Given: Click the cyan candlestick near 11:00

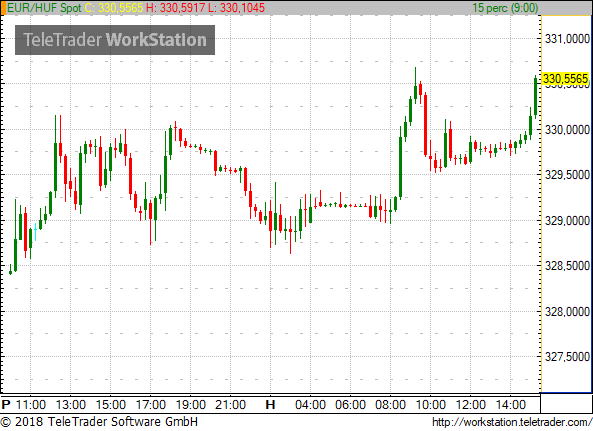Looking at the screenshot, I should point(35,232).
